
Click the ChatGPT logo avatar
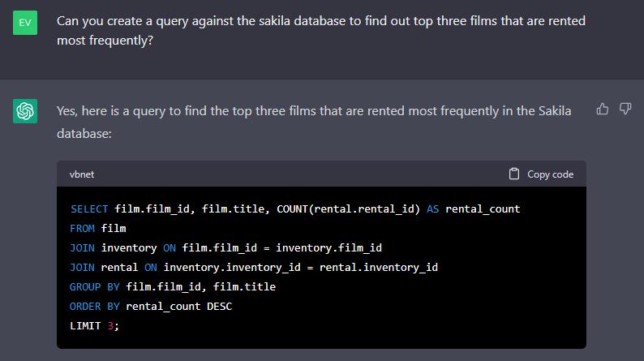(x=25, y=111)
